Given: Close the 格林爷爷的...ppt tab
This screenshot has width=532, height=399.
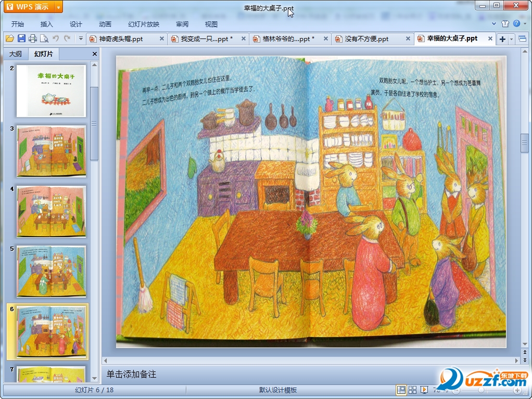Looking at the screenshot, I should (326, 38).
